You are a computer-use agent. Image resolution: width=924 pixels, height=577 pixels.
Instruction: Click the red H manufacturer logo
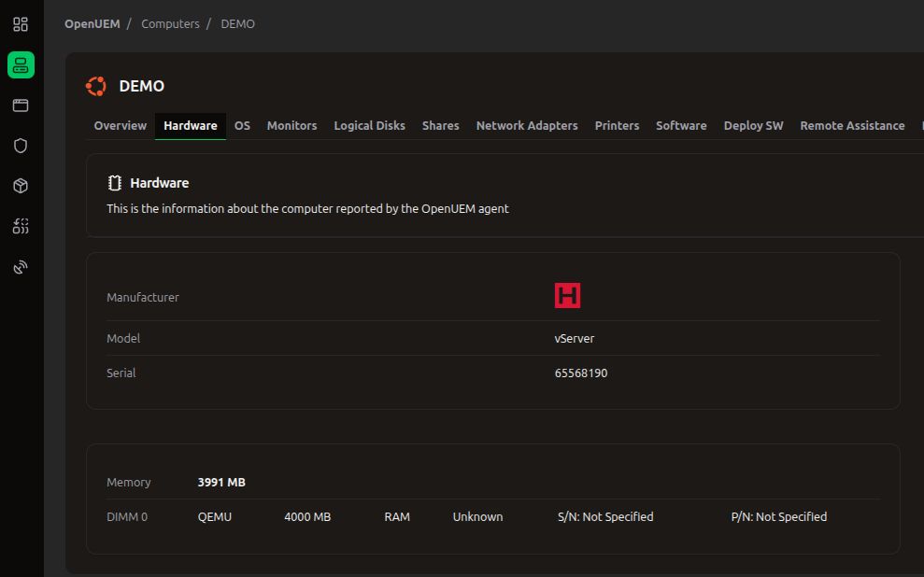pos(567,296)
